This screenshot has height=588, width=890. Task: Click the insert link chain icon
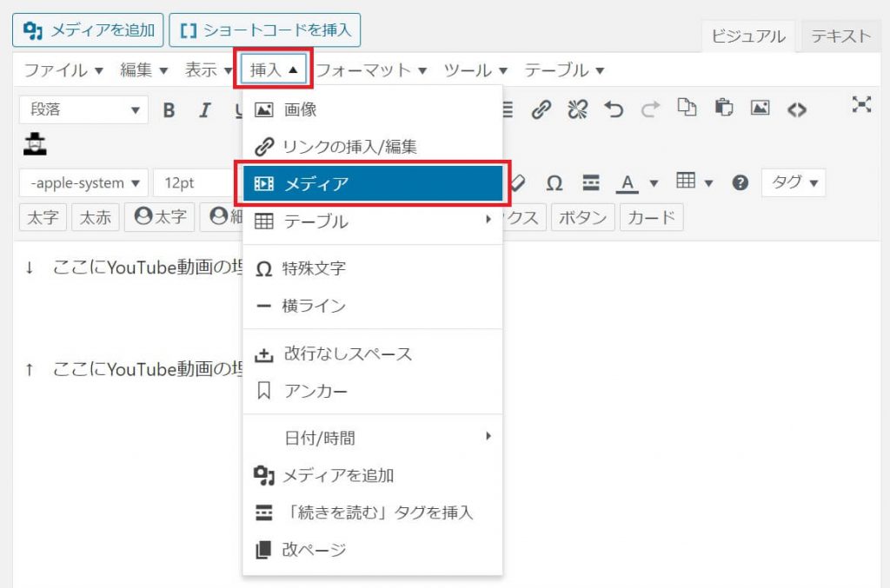[541, 109]
